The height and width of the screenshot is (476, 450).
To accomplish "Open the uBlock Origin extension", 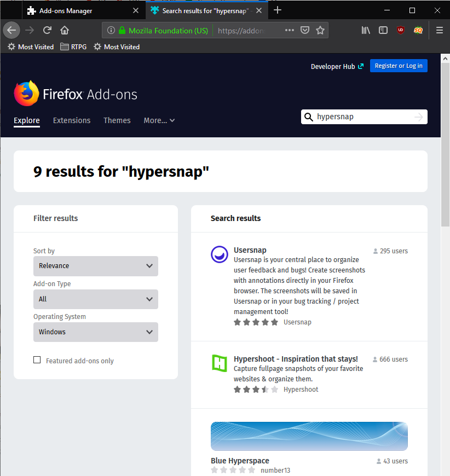I will [401, 30].
